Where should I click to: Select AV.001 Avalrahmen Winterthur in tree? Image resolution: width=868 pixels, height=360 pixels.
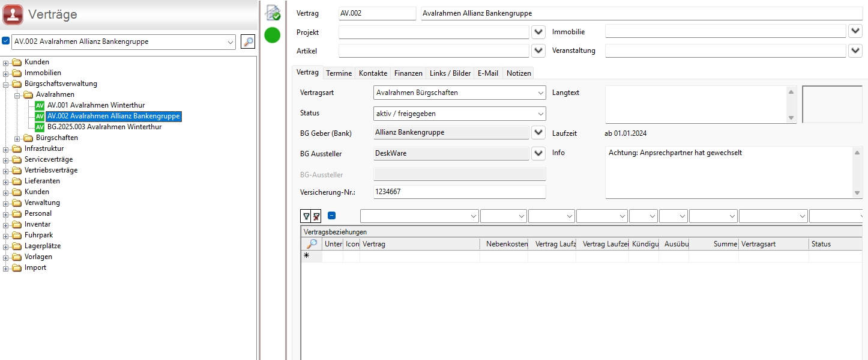[96, 105]
